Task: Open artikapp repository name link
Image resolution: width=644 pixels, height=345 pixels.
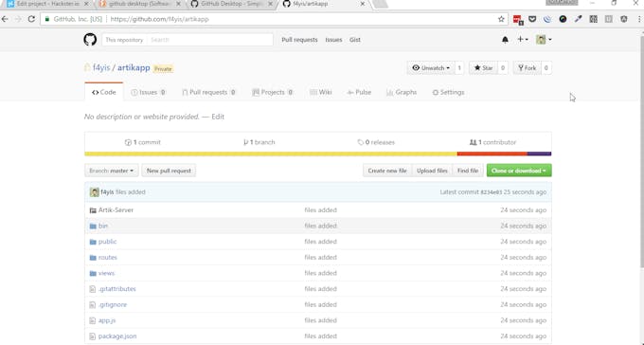Action: click(134, 68)
